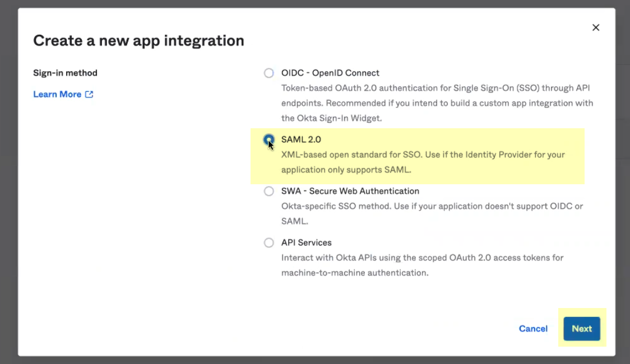Click the Okta-specific SSO method description
This screenshot has height=364, width=630.
[432, 213]
